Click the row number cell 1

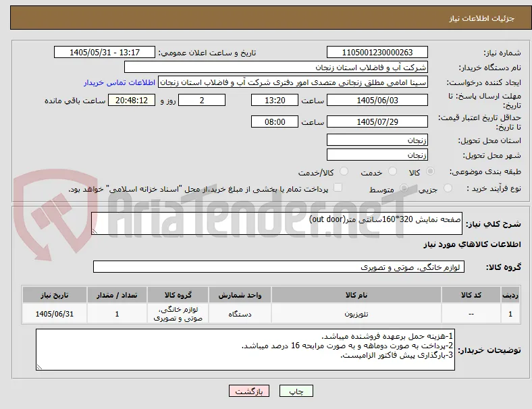[x=510, y=314]
